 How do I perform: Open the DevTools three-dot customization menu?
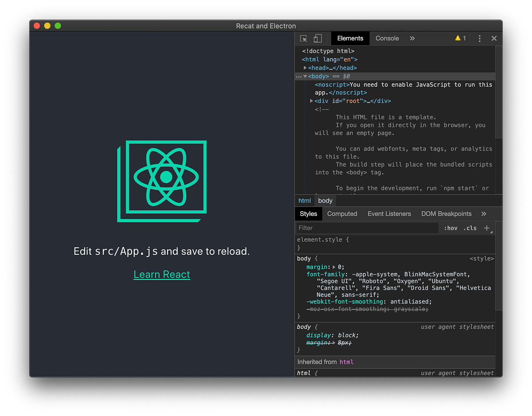(x=479, y=38)
